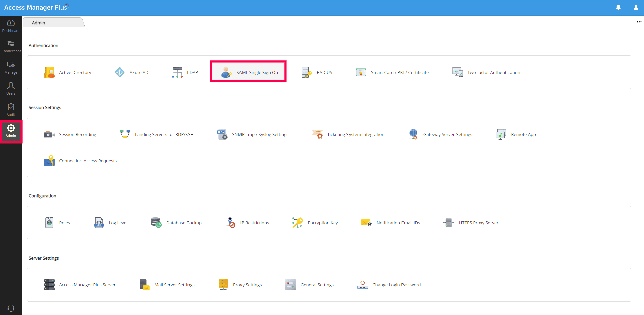Open the three-dot more options menu

click(639, 22)
